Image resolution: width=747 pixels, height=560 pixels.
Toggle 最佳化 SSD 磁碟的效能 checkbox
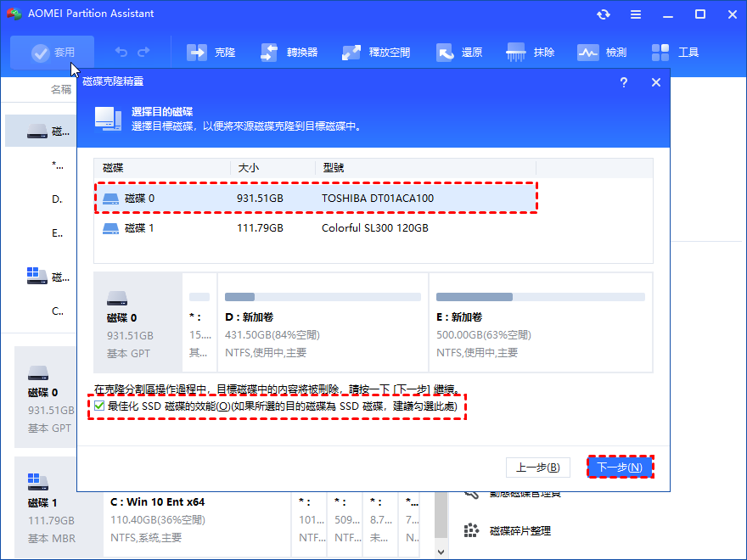click(x=99, y=406)
